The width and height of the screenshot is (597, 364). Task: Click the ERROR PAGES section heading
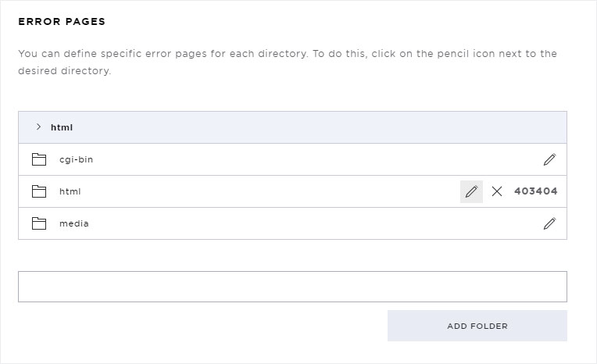point(62,21)
